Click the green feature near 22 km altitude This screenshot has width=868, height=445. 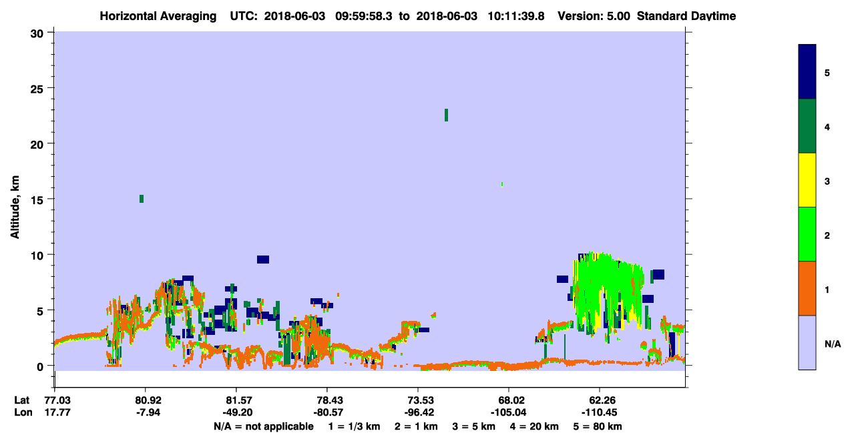446,115
